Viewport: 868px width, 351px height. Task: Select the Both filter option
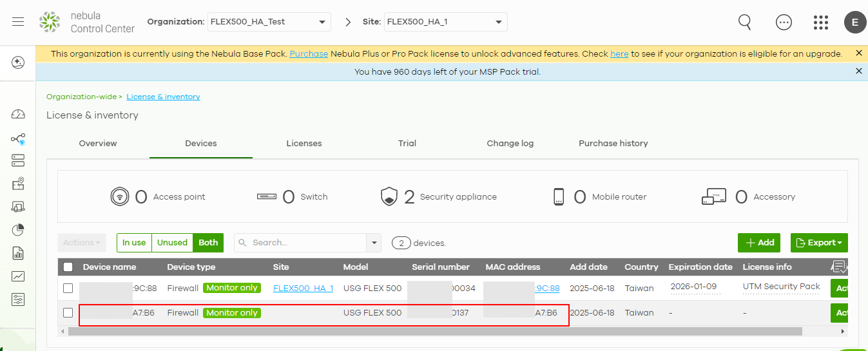pyautogui.click(x=208, y=242)
